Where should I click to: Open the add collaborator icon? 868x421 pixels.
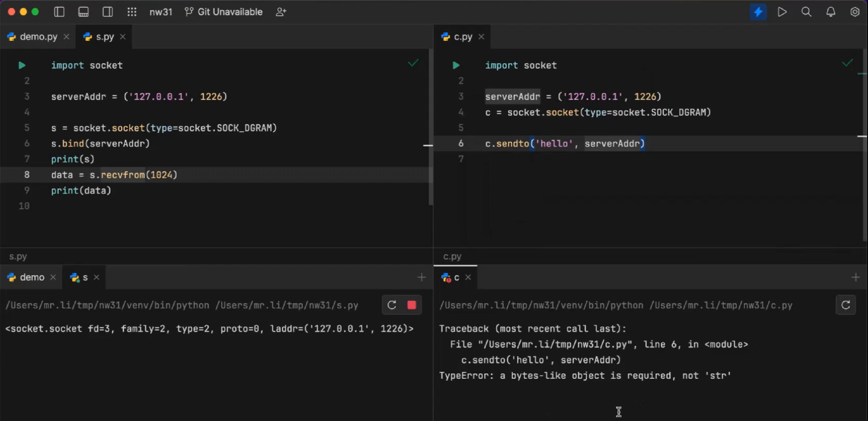click(281, 12)
